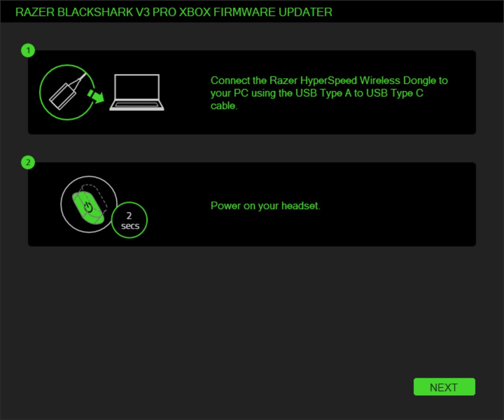
Task: Click the empty black area of the step 1 panel
Action: pyautogui.click(x=322, y=122)
